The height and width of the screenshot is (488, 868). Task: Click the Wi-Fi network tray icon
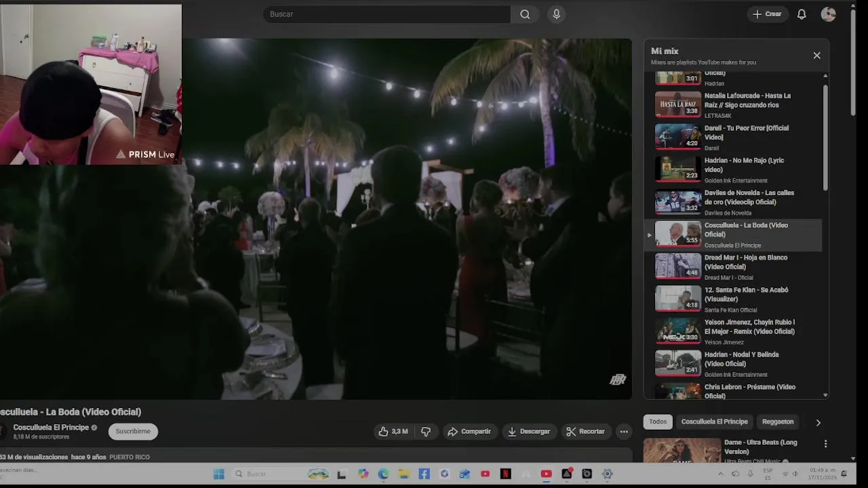785,474
